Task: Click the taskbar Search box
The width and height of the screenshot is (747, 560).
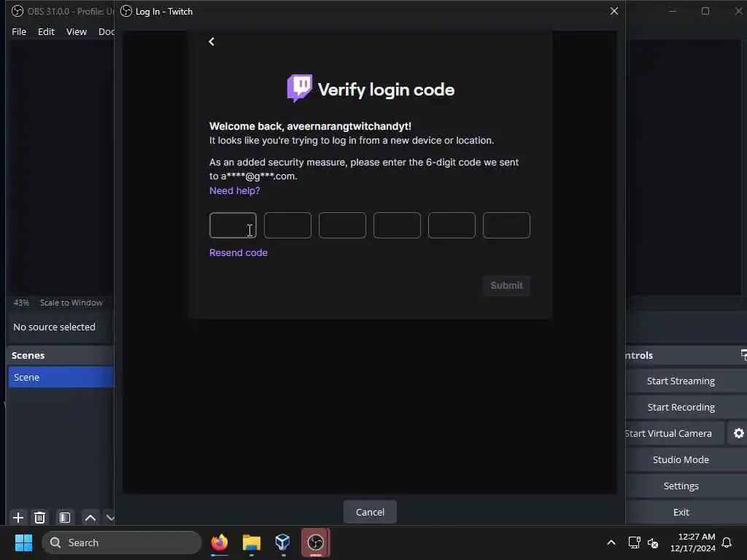Action: pyautogui.click(x=122, y=542)
